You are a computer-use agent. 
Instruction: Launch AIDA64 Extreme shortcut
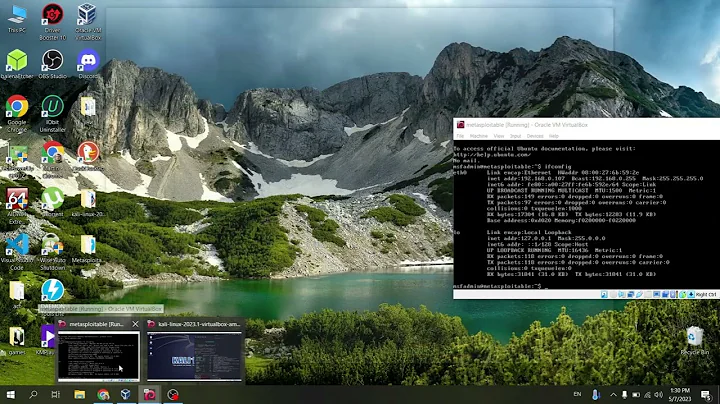(x=17, y=206)
